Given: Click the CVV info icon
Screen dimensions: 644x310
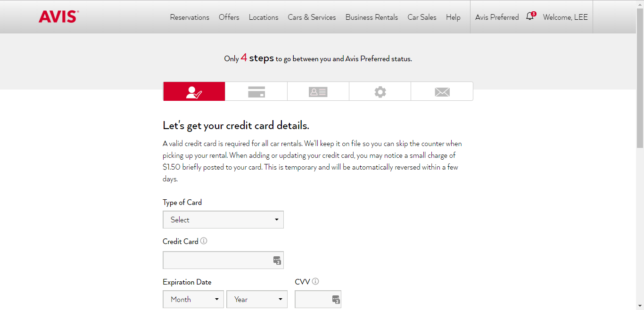Looking at the screenshot, I should (x=315, y=281).
